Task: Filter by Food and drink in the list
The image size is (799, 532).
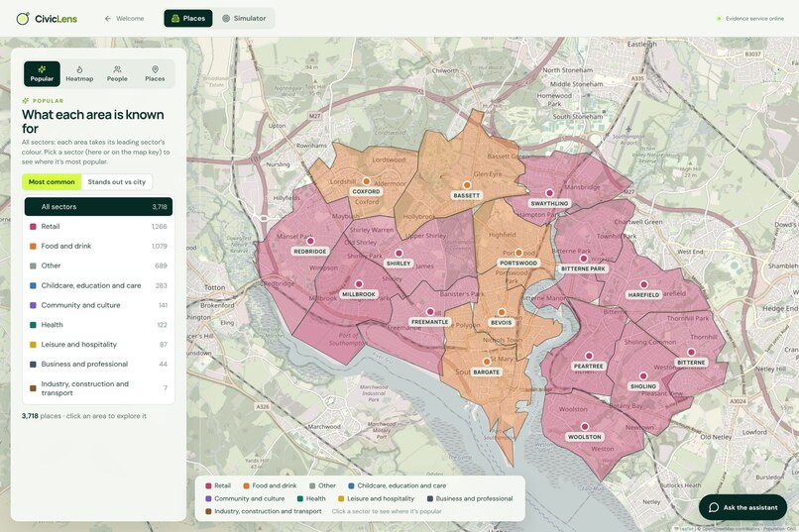Action: tap(98, 246)
